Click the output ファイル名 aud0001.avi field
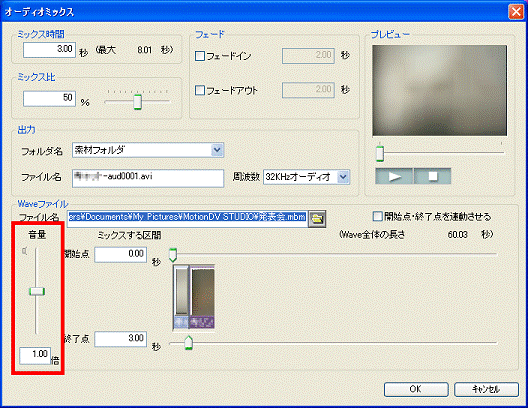528x408 pixels. coord(148,178)
